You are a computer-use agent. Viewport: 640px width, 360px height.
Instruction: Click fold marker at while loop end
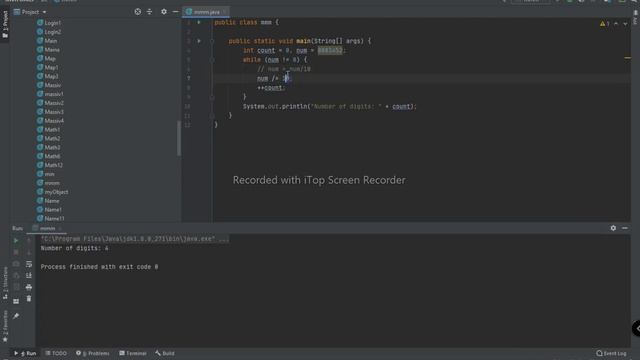212,97
